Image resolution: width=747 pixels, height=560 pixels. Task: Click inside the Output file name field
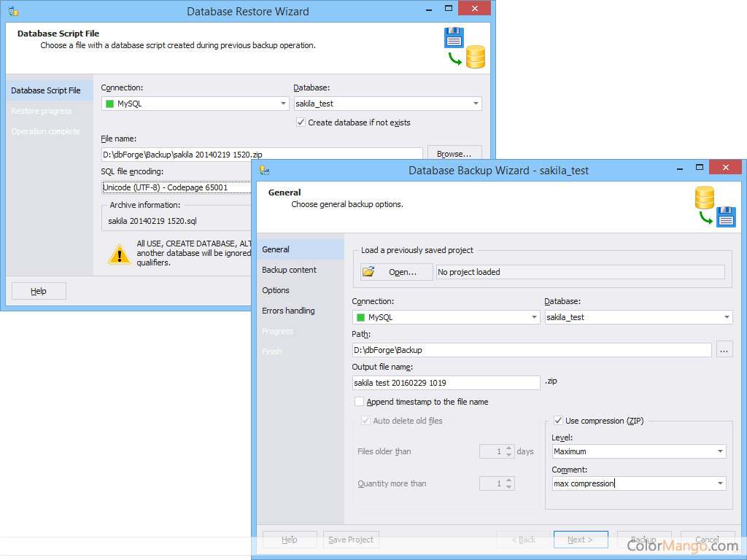tap(445, 383)
